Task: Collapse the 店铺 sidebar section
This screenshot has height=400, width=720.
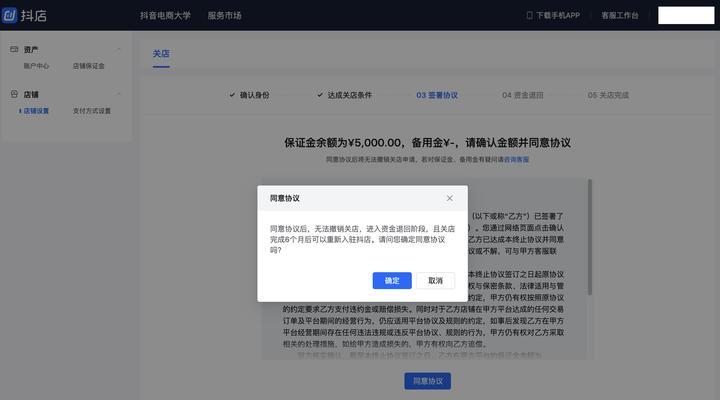Action: click(119, 94)
